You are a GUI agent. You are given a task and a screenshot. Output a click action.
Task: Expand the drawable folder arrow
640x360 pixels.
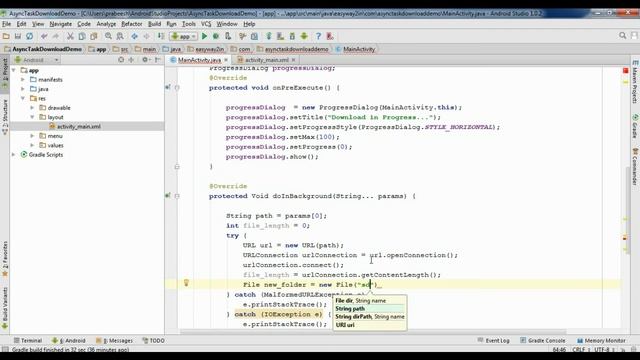(x=32, y=108)
